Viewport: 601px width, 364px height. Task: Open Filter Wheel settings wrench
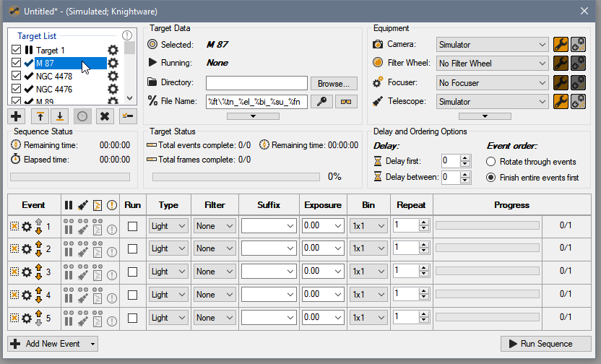[x=561, y=64]
